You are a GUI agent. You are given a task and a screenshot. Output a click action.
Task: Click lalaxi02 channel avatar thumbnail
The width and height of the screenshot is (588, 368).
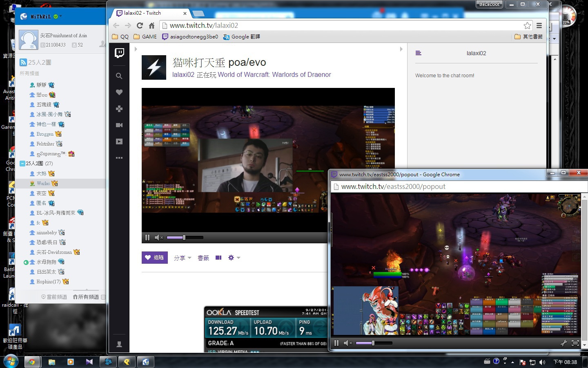tap(154, 67)
